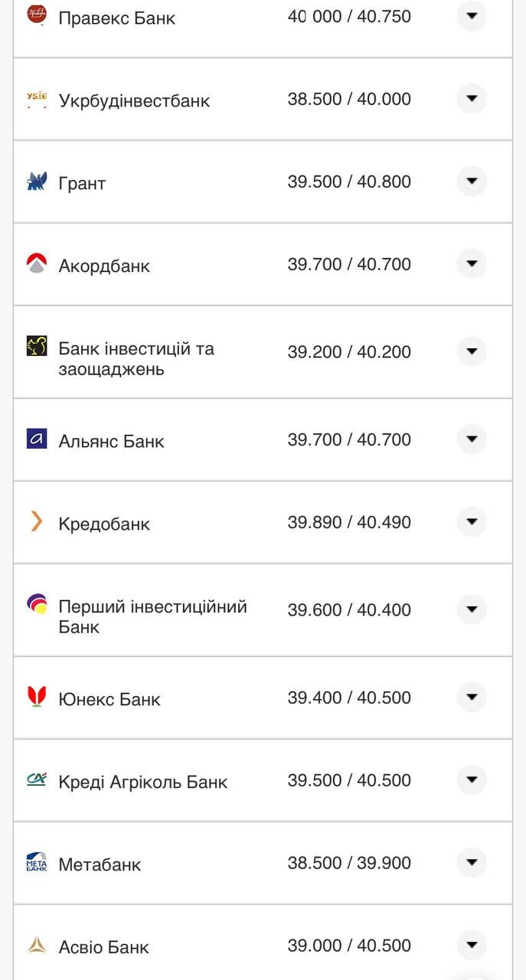
Task: Select the Юнекс Банк rate 39.400 / 40.500
Action: tap(349, 697)
